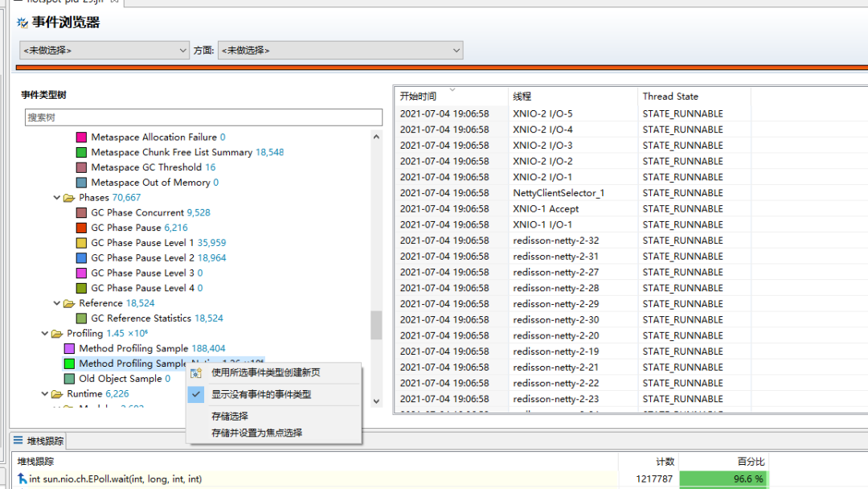The height and width of the screenshot is (489, 868).
Task: Click the 堆栈跟踪 tab icon
Action: (x=18, y=440)
